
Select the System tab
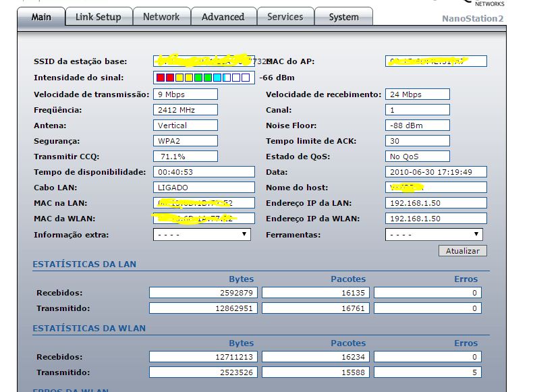(x=343, y=17)
